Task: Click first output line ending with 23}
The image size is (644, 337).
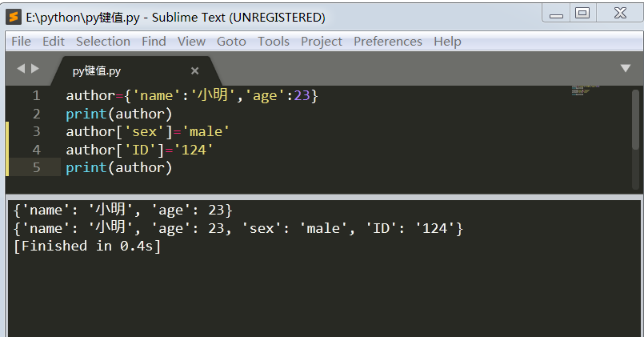Action: tap(123, 210)
